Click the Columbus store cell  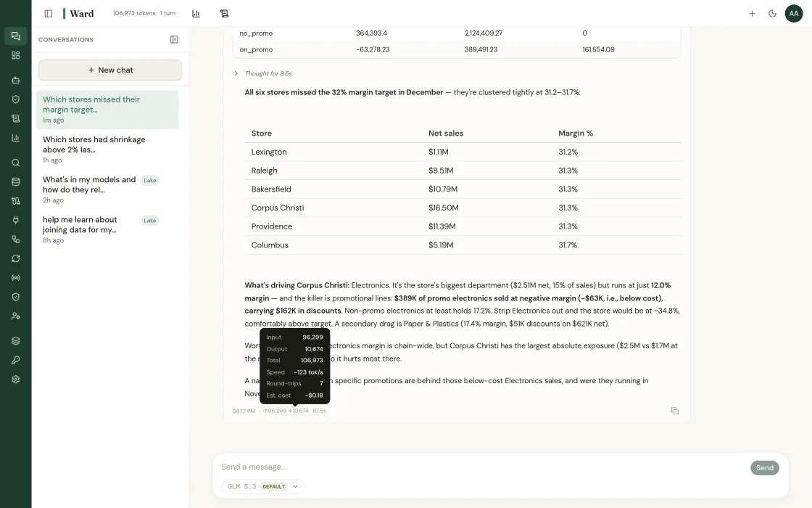click(x=270, y=245)
